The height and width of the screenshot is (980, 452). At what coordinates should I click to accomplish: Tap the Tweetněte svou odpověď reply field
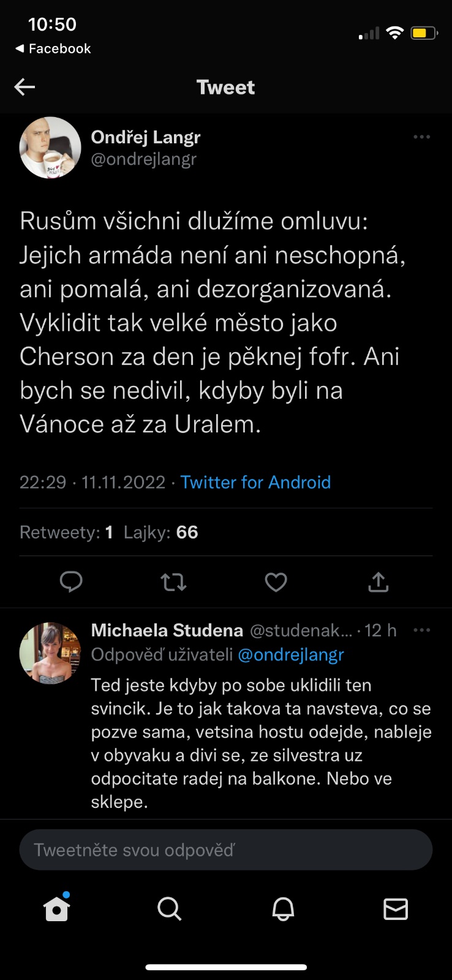[226, 850]
